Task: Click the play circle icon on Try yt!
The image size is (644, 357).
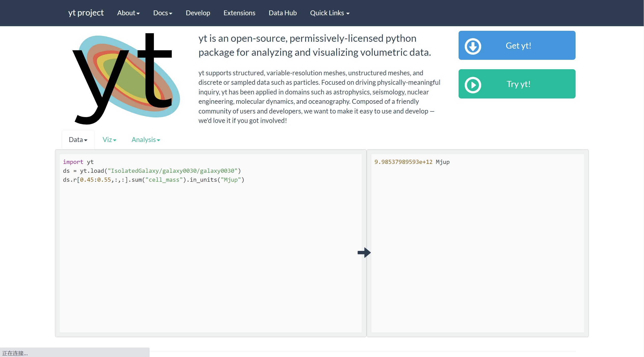Action: pyautogui.click(x=473, y=85)
